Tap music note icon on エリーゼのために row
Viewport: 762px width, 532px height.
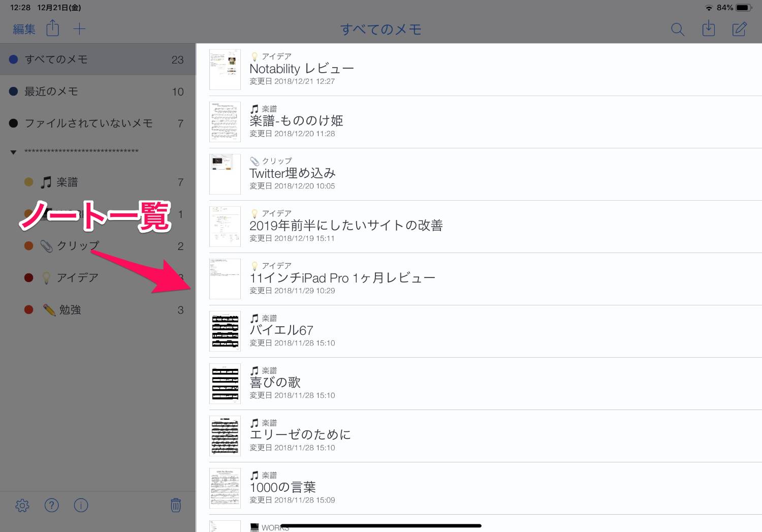pyautogui.click(x=255, y=423)
